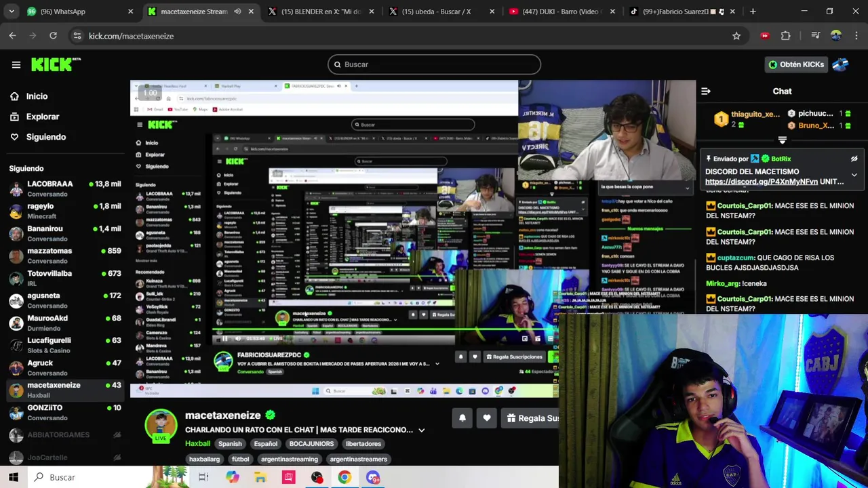This screenshot has height=488, width=868.
Task: Click the heart follow button
Action: 487,418
